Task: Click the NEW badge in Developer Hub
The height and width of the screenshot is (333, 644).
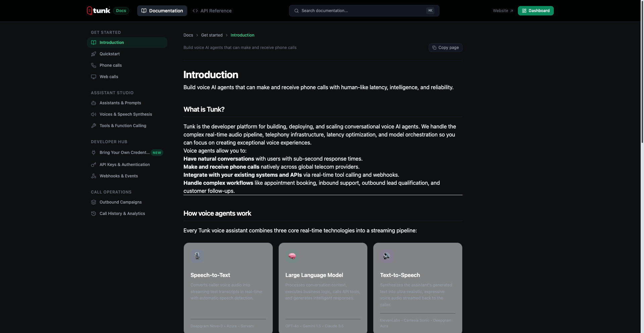Action: (x=157, y=153)
